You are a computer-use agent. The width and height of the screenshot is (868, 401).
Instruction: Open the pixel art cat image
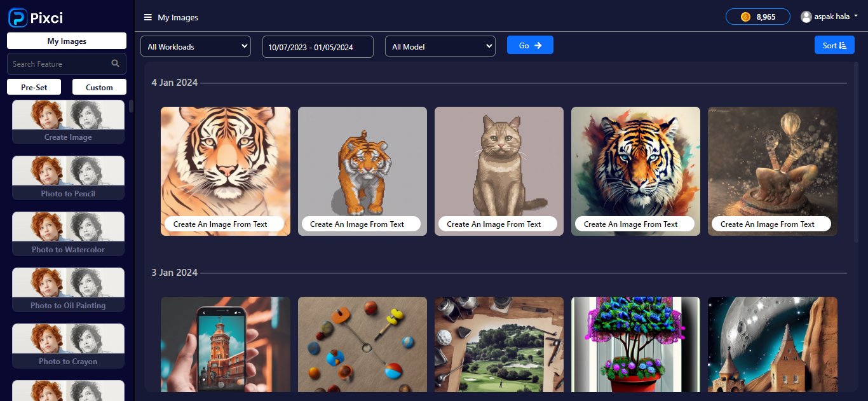click(499, 171)
